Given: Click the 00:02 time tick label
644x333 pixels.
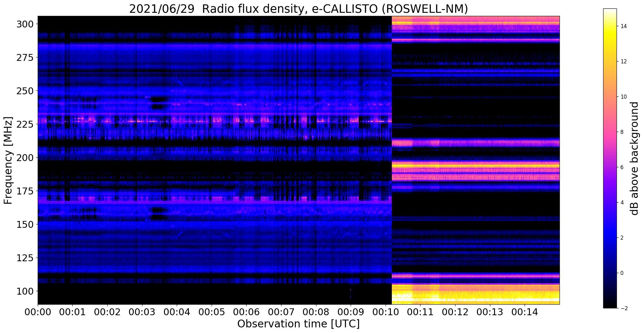Looking at the screenshot, I should click(107, 312).
